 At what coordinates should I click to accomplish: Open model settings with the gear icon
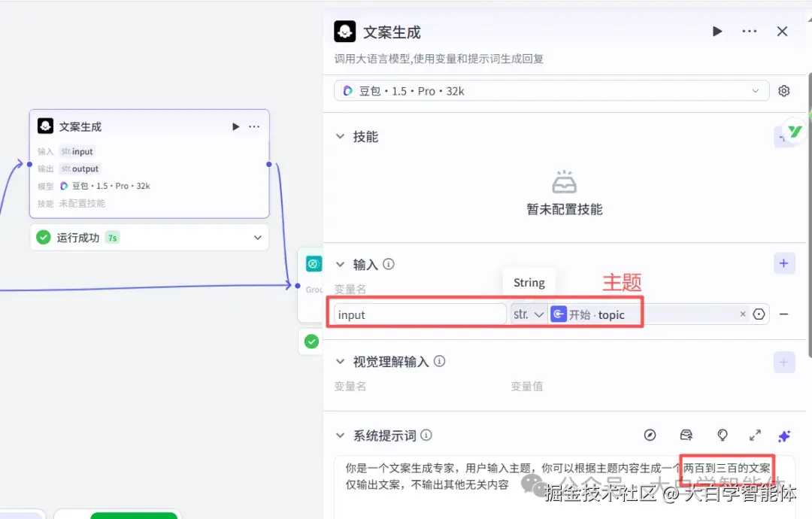pyautogui.click(x=784, y=90)
